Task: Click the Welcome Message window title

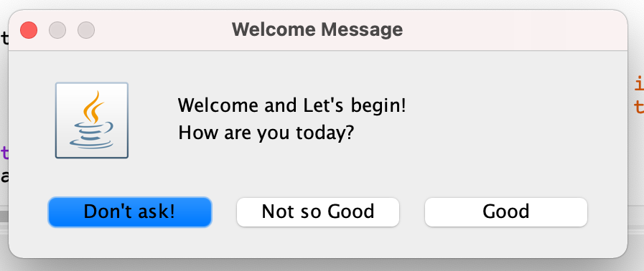Action: pos(317,30)
